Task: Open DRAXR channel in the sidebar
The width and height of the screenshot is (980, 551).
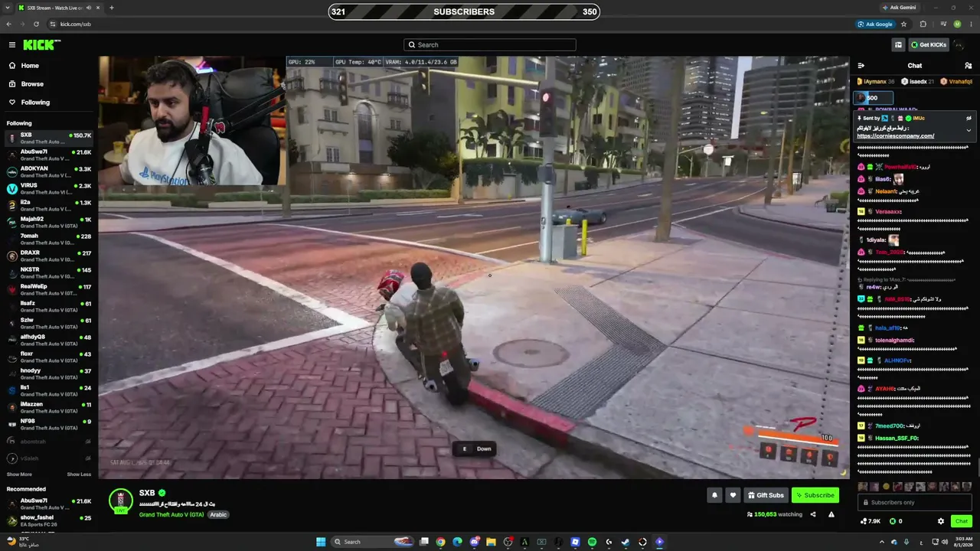Action: click(49, 256)
